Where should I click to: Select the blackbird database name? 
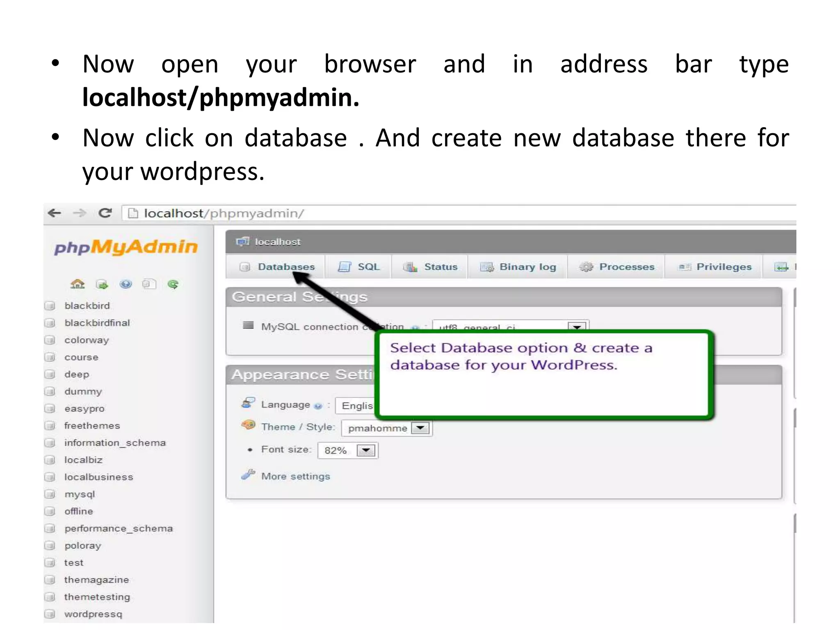coord(87,306)
